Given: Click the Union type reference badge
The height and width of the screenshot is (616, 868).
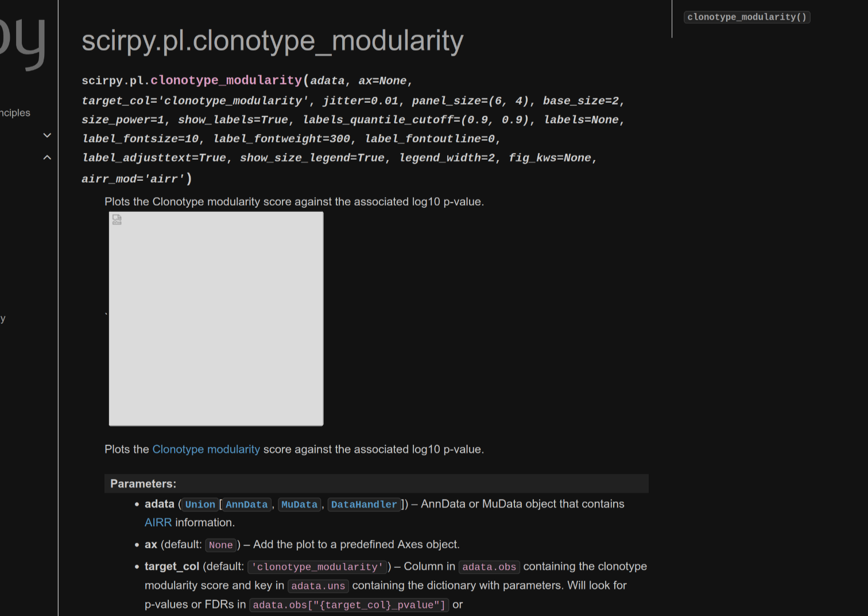Looking at the screenshot, I should pyautogui.click(x=199, y=504).
